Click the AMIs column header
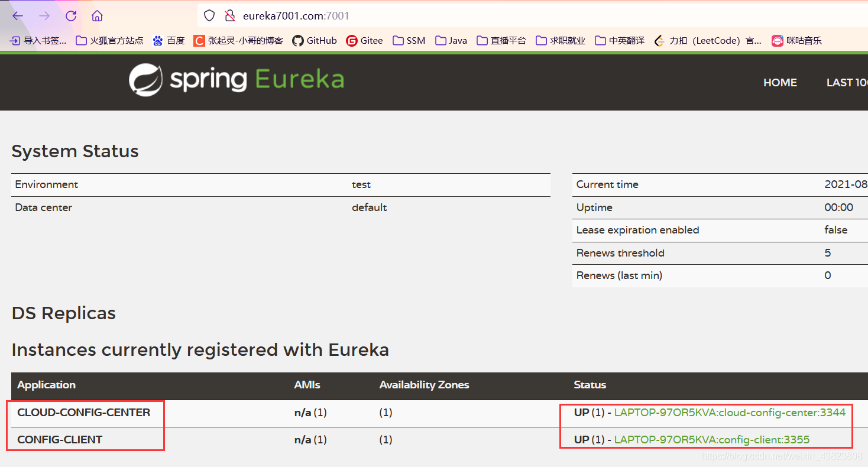 307,385
